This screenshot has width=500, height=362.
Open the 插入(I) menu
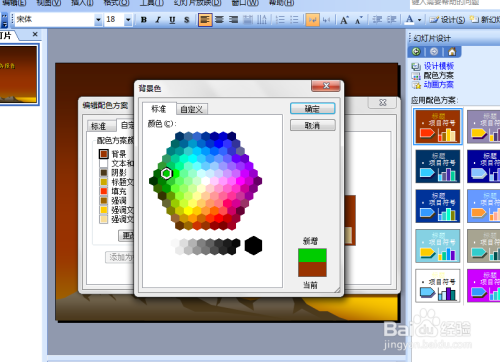pos(82,3)
